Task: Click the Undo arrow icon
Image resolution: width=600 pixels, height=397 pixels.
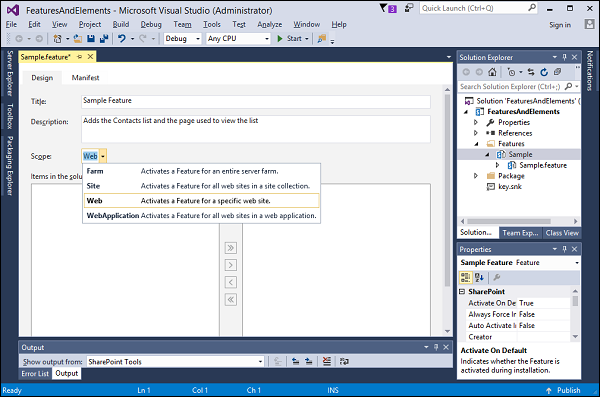Action: click(x=122, y=38)
